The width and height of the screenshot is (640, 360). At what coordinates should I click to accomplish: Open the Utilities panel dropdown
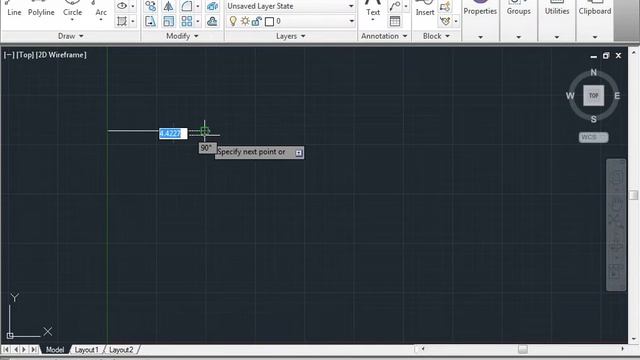(557, 37)
